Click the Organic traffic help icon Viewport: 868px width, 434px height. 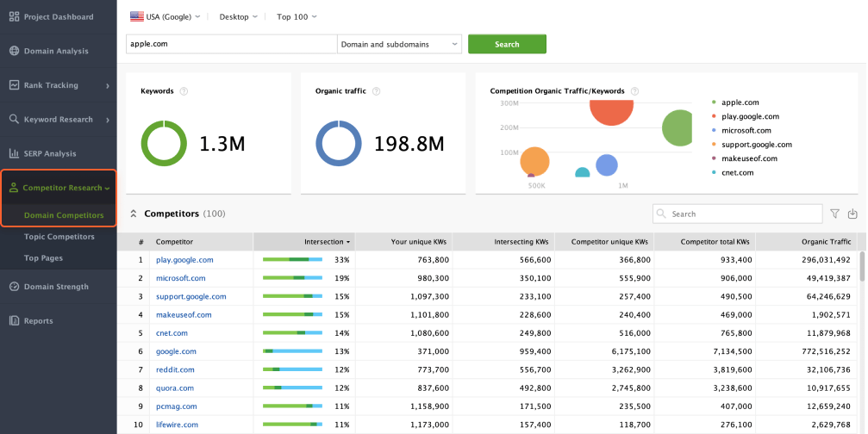(377, 91)
